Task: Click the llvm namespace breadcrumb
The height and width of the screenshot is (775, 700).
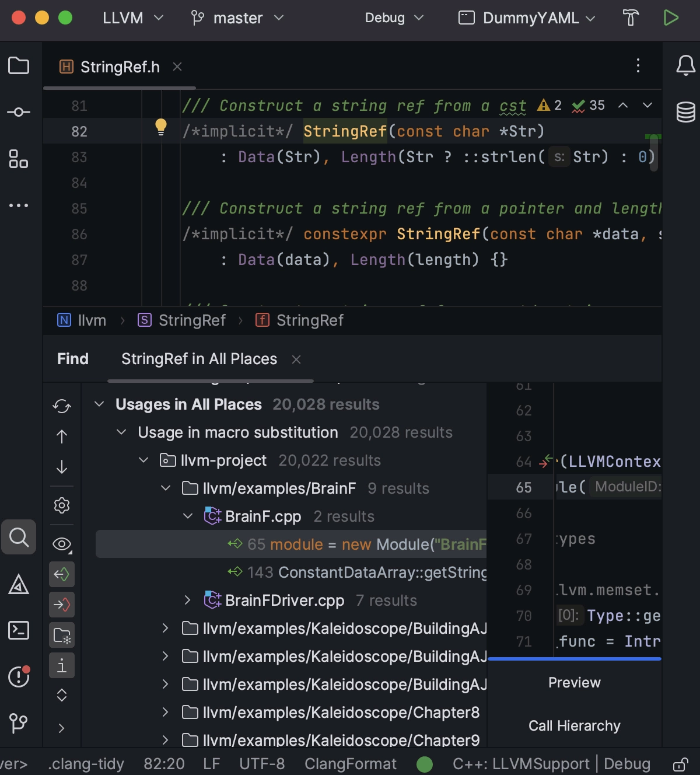Action: (x=82, y=320)
